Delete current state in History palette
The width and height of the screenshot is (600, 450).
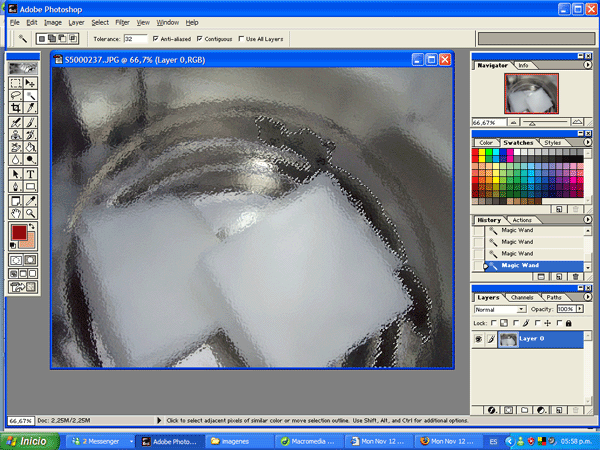click(x=576, y=277)
